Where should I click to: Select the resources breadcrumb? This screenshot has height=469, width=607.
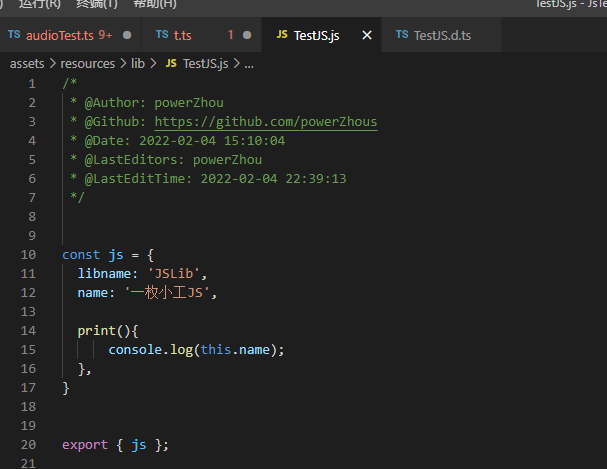(87, 63)
